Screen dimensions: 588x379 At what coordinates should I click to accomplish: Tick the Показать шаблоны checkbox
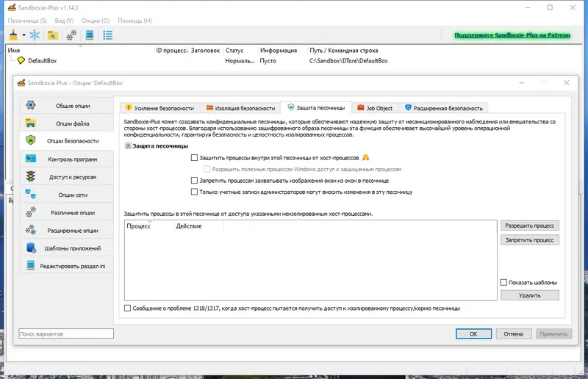point(503,282)
